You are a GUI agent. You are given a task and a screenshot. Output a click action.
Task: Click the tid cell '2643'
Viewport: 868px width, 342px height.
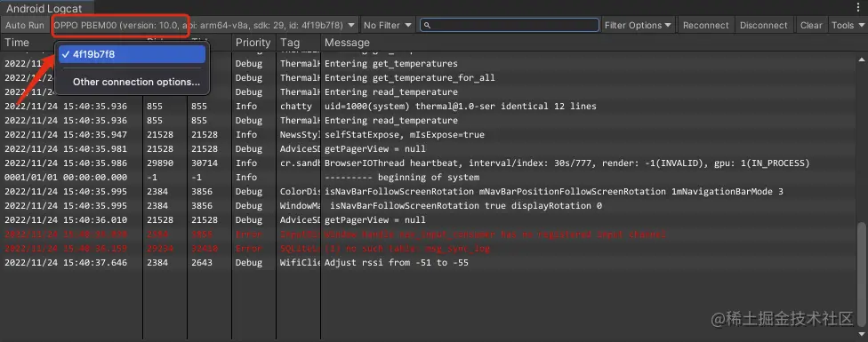[x=202, y=263]
